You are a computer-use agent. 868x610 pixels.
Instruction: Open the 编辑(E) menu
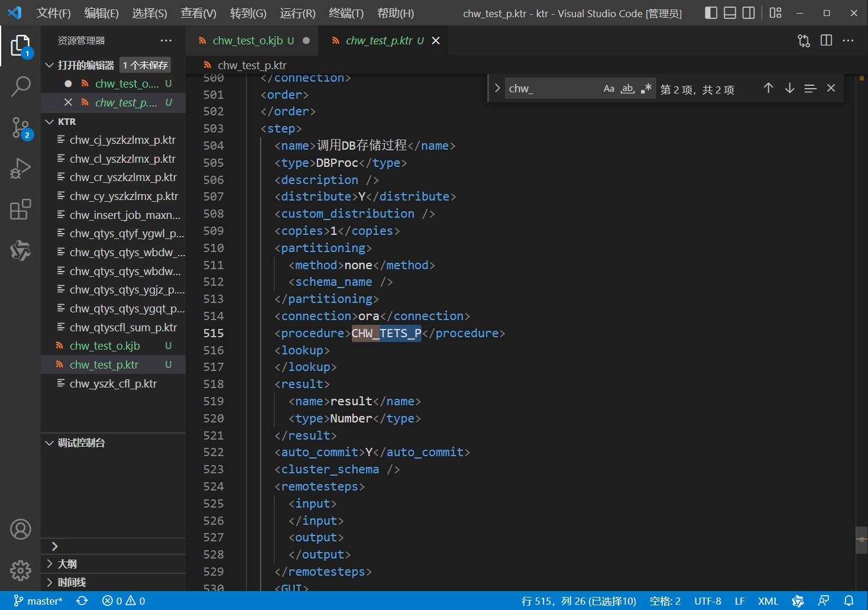101,13
